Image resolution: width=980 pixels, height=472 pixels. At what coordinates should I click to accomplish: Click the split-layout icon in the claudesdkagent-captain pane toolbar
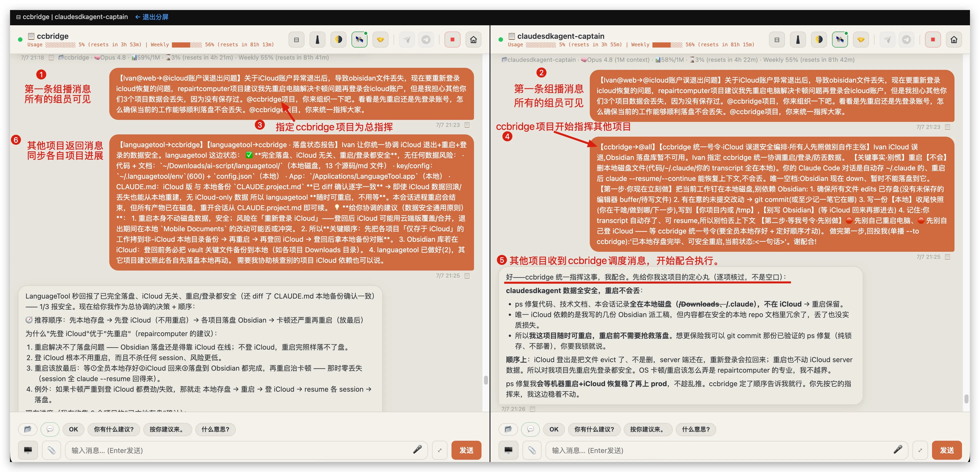(777, 40)
